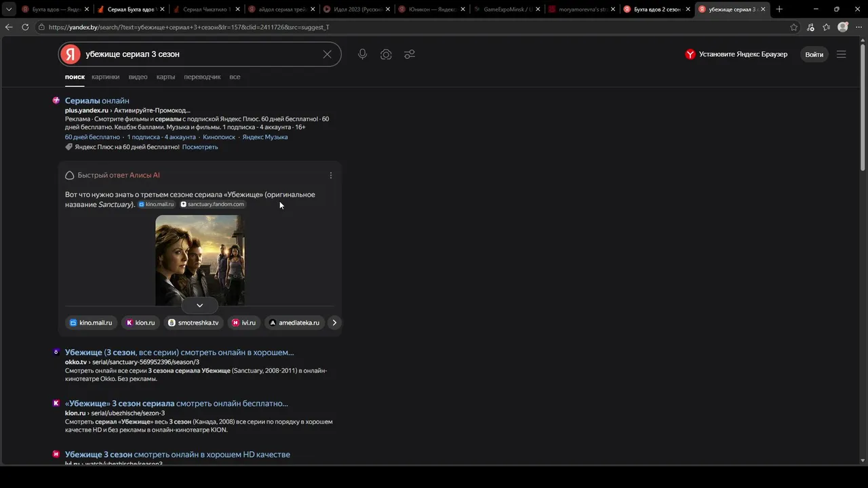Open the browser extensions icon
868x488 pixels.
810,27
